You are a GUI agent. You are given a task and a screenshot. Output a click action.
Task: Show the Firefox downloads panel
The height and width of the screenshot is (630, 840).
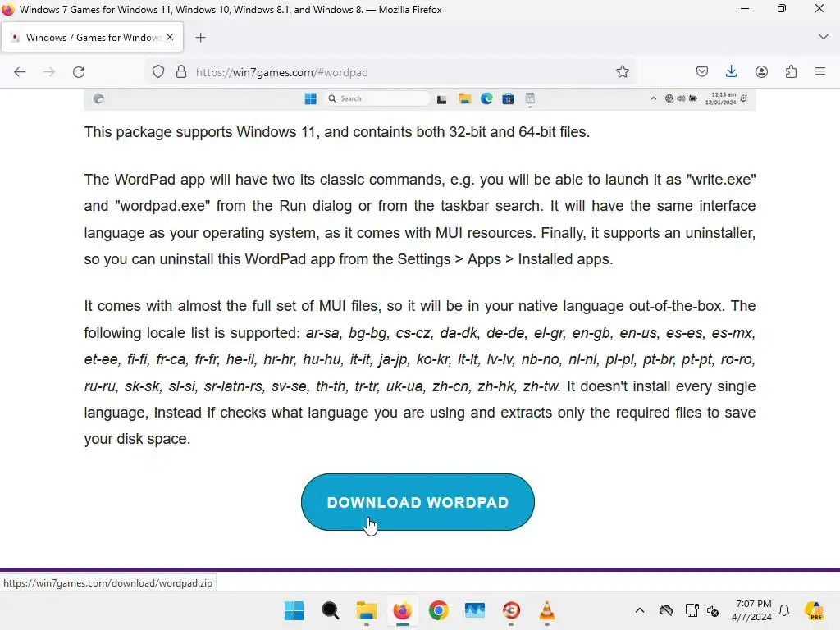coord(731,72)
